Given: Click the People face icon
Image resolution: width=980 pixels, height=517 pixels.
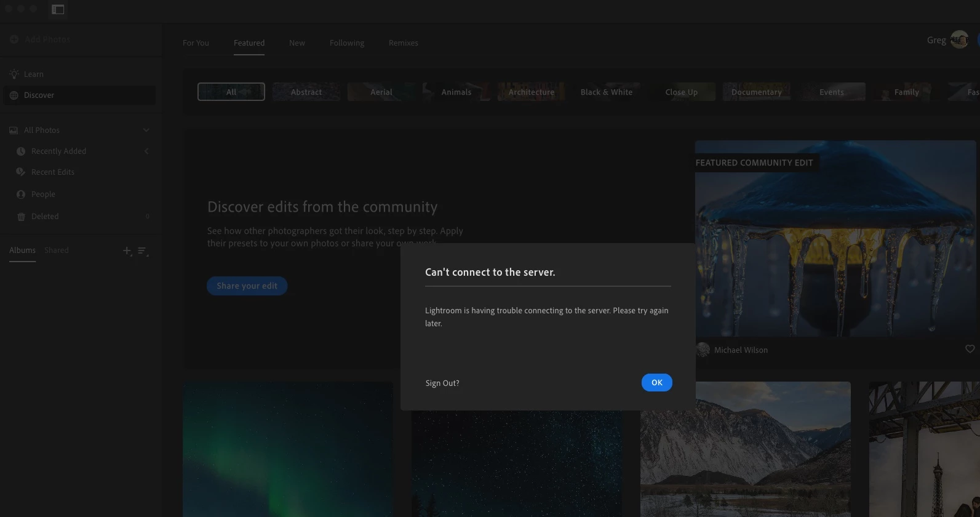Looking at the screenshot, I should (x=21, y=194).
